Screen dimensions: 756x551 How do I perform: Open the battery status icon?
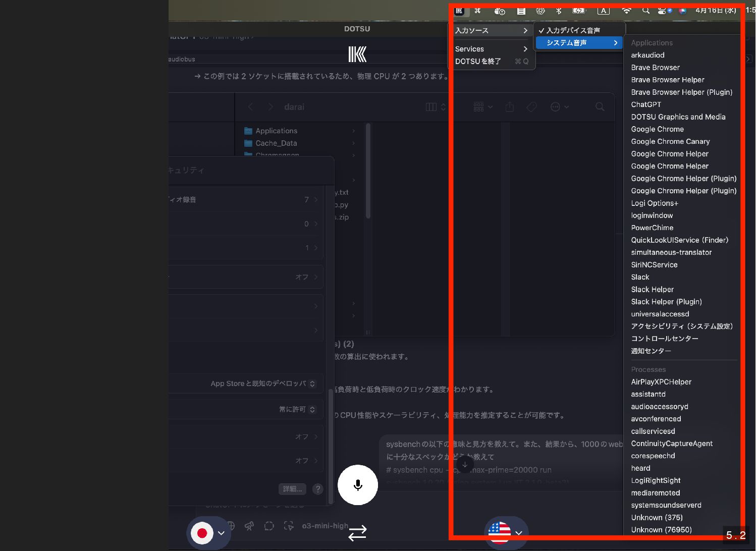(x=579, y=11)
